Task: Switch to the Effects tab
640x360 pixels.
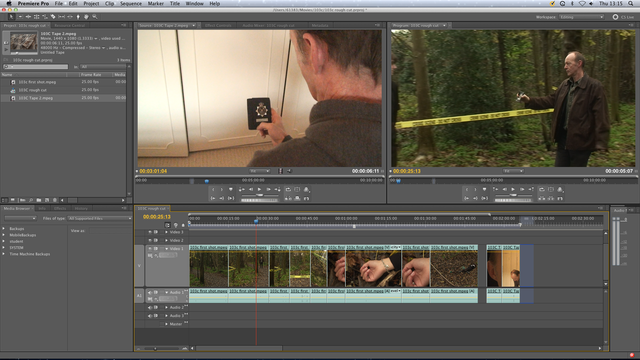Action: tap(60, 209)
